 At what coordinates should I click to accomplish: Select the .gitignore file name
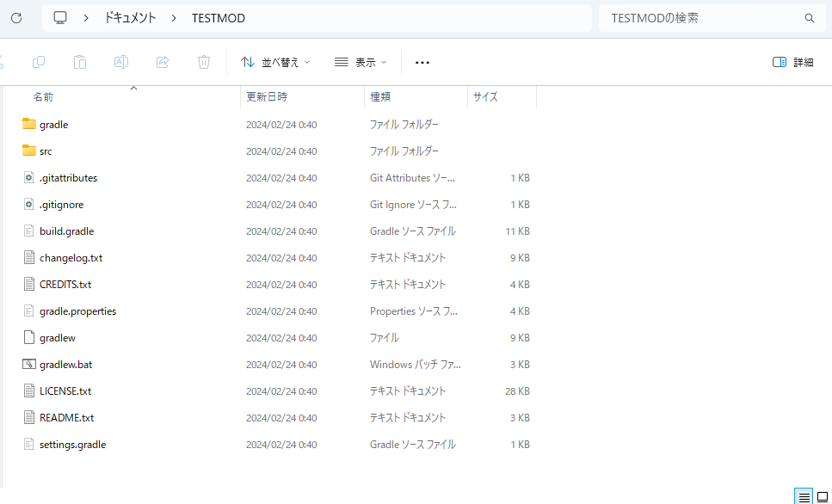pos(62,204)
